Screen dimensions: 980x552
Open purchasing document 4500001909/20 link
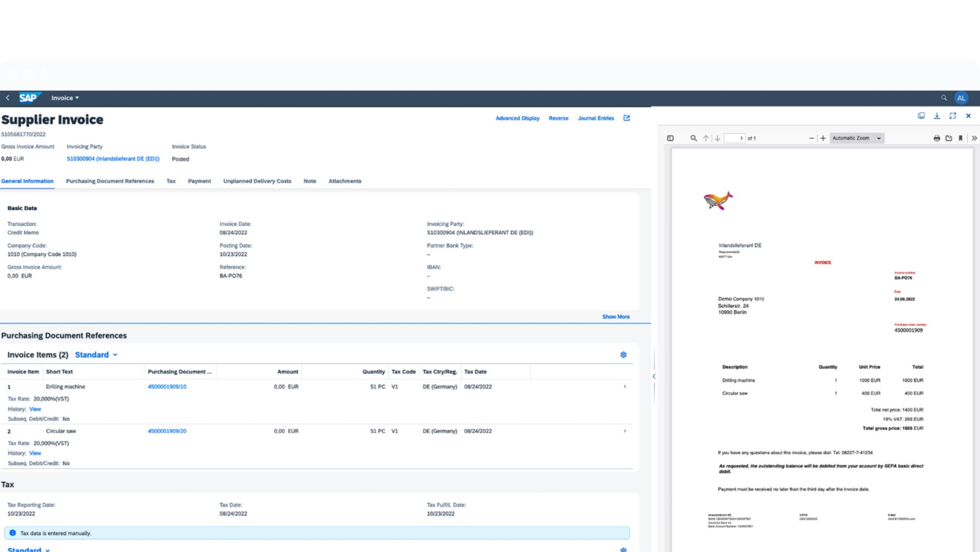tap(167, 431)
